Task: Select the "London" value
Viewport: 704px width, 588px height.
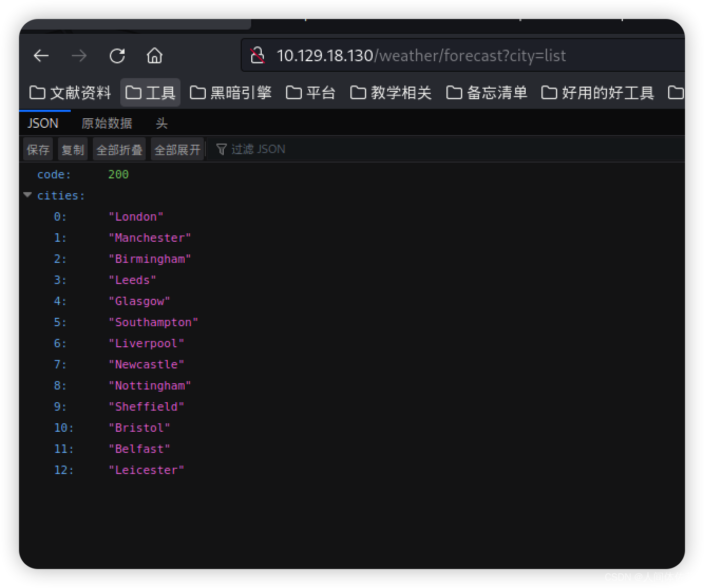Action: pos(136,217)
